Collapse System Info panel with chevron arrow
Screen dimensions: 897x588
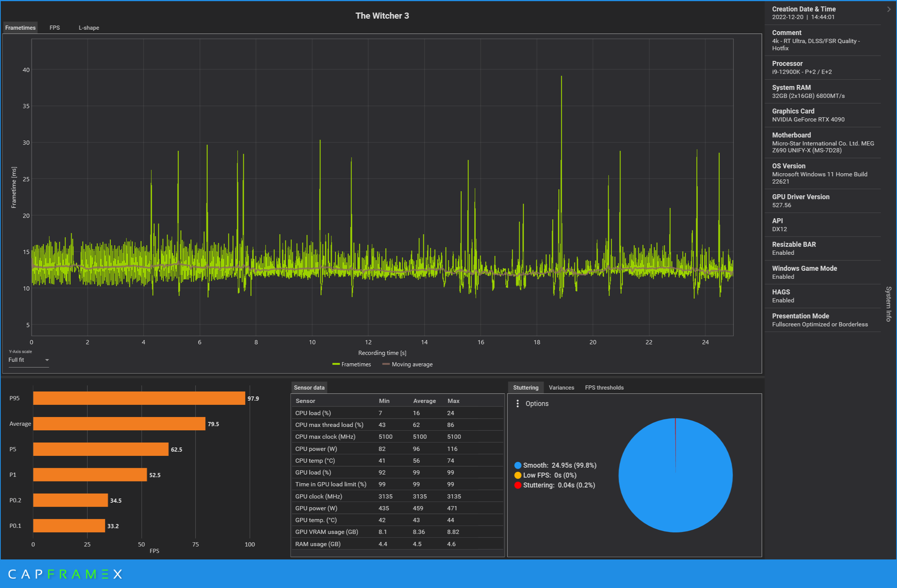[889, 9]
